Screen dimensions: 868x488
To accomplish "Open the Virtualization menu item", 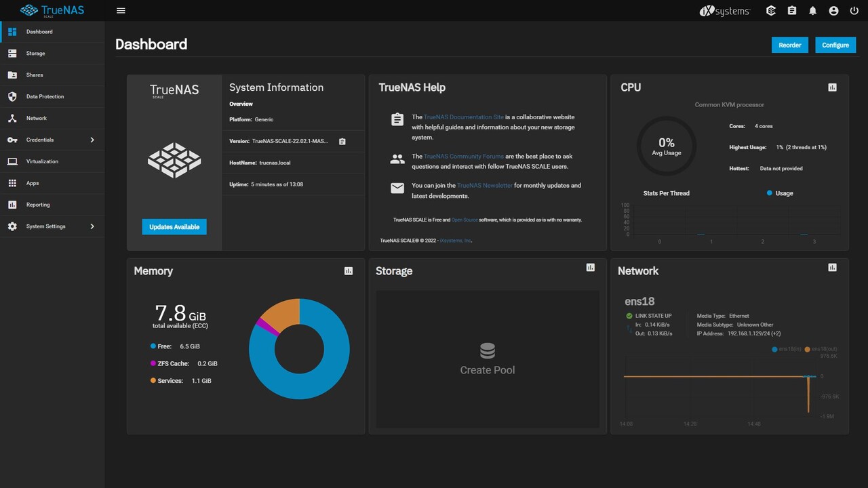I will (53, 161).
